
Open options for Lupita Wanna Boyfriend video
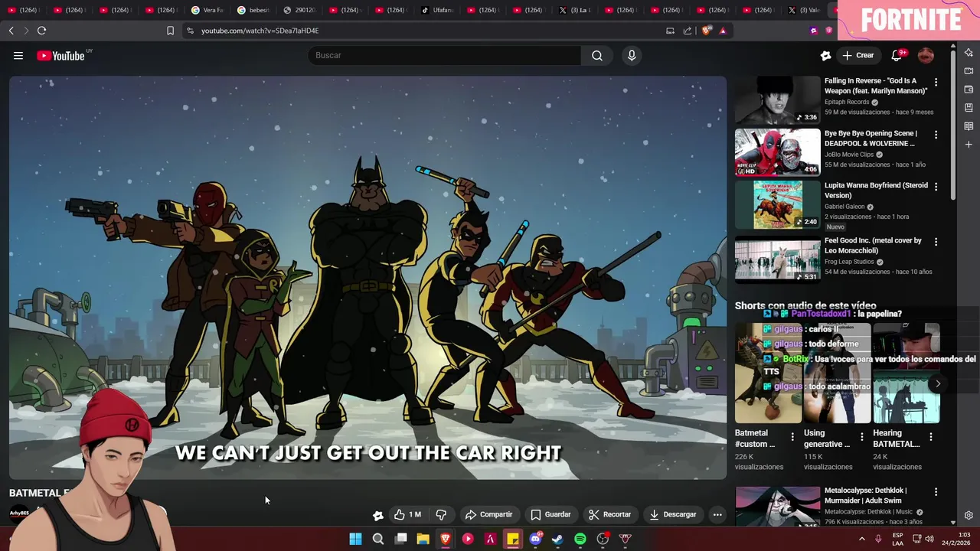tap(936, 186)
